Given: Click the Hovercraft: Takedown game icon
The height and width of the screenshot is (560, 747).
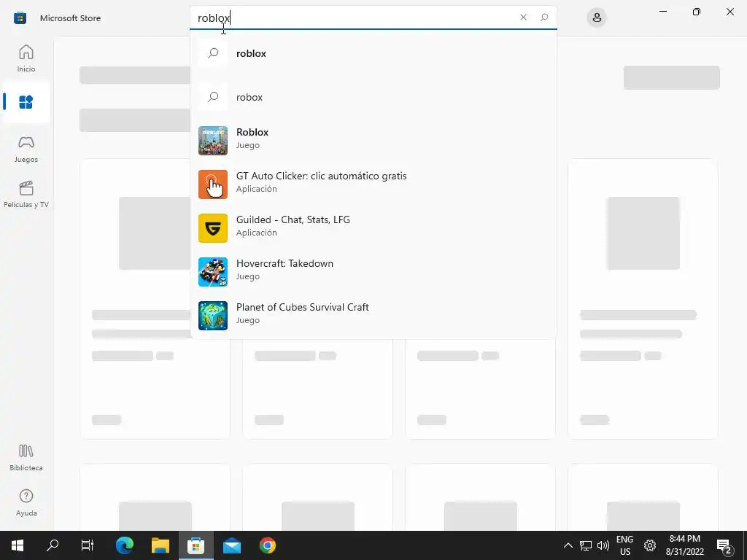Looking at the screenshot, I should click(213, 272).
